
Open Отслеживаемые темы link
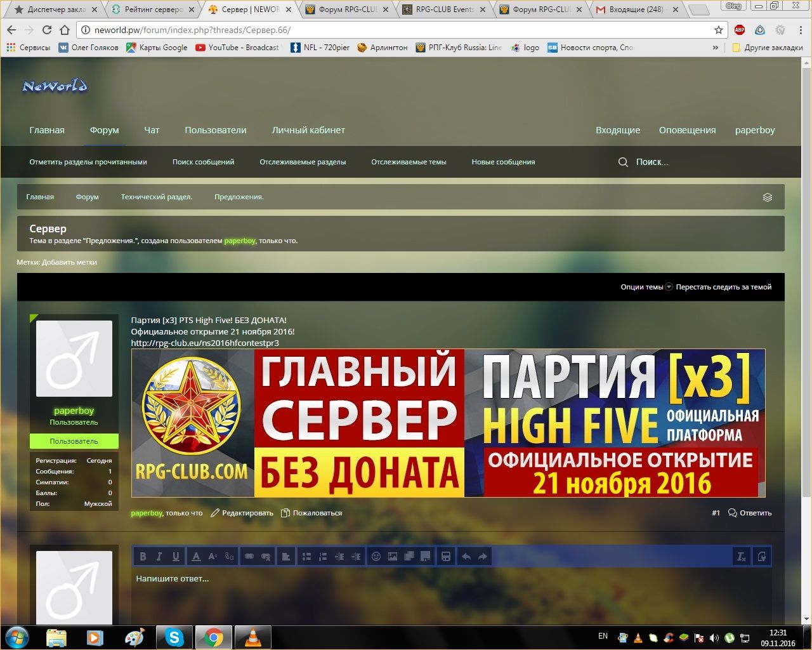[x=409, y=162]
